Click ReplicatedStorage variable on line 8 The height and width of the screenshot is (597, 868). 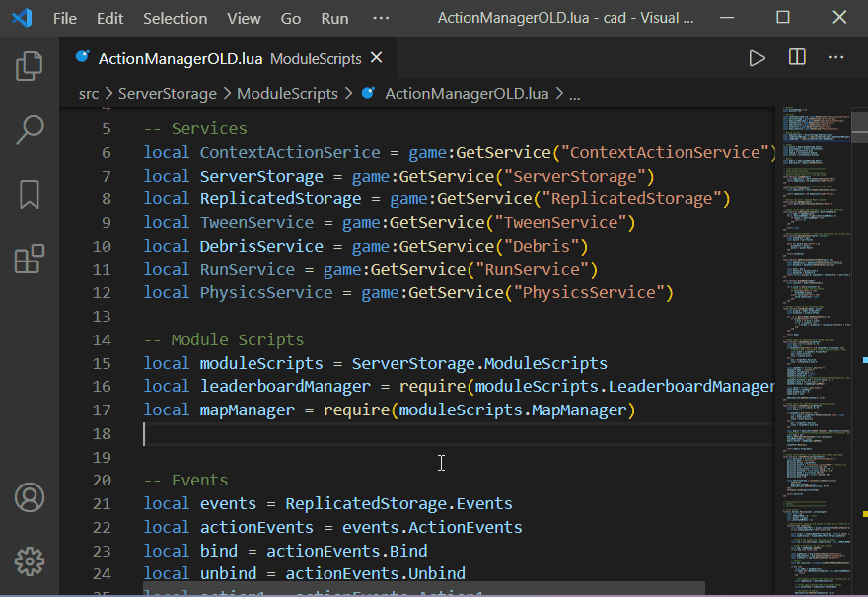tap(280, 198)
